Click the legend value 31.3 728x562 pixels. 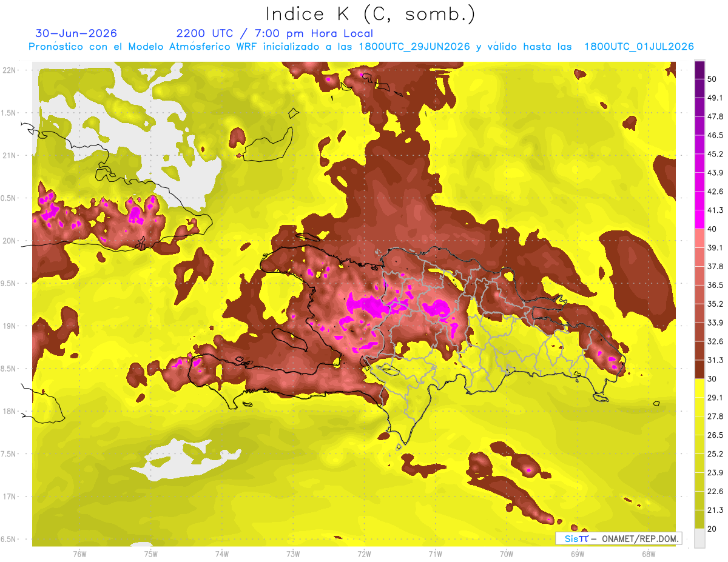715,361
